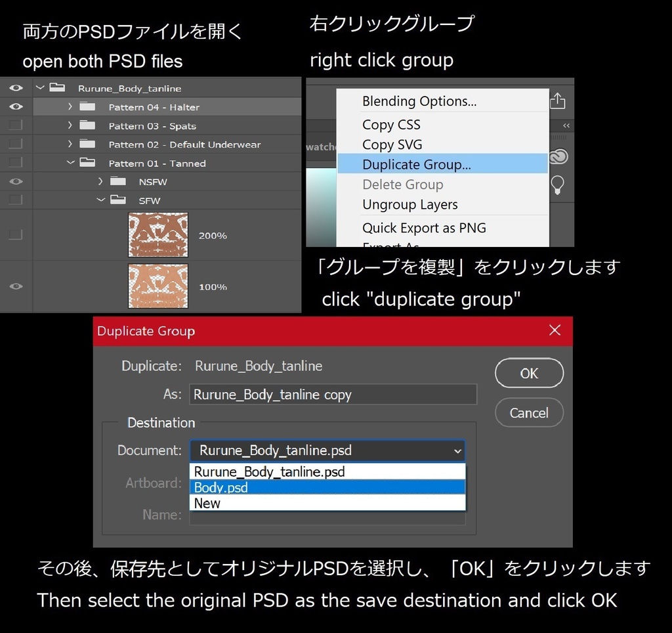Open the Document destination dropdown
This screenshot has width=672, height=633.
click(x=457, y=451)
